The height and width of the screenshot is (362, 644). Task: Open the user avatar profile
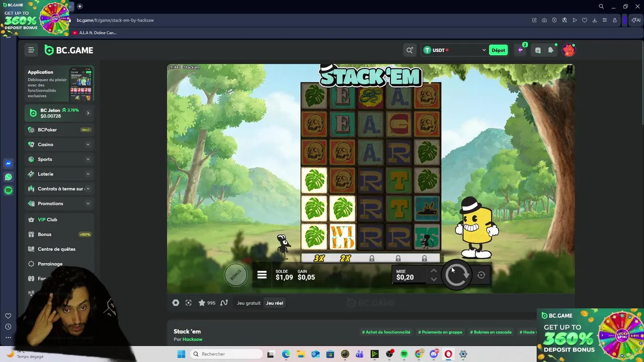pos(569,50)
